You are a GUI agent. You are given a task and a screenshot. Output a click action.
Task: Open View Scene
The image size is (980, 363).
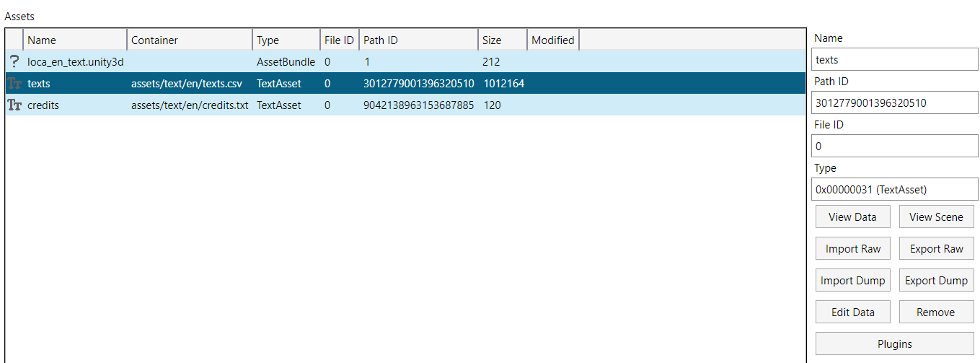tap(936, 217)
